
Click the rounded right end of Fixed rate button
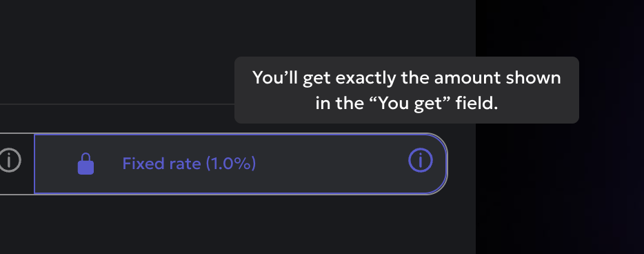441,164
